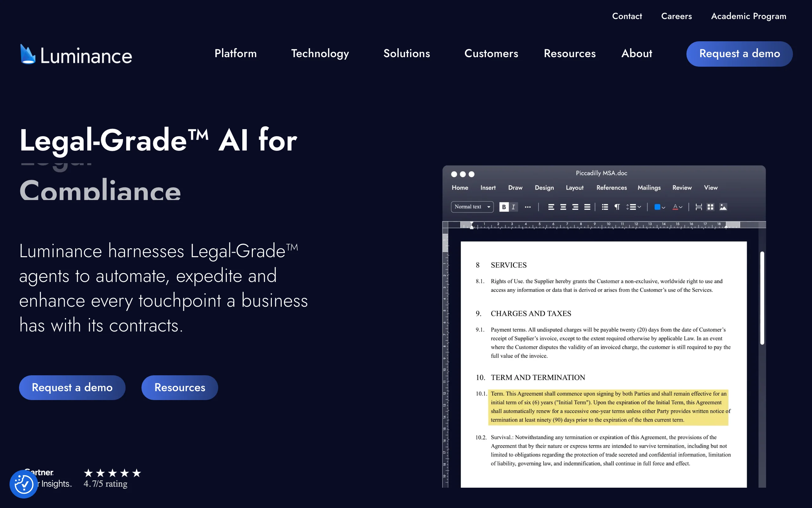Click the hero Resources button
The width and height of the screenshot is (812, 508).
pyautogui.click(x=180, y=387)
